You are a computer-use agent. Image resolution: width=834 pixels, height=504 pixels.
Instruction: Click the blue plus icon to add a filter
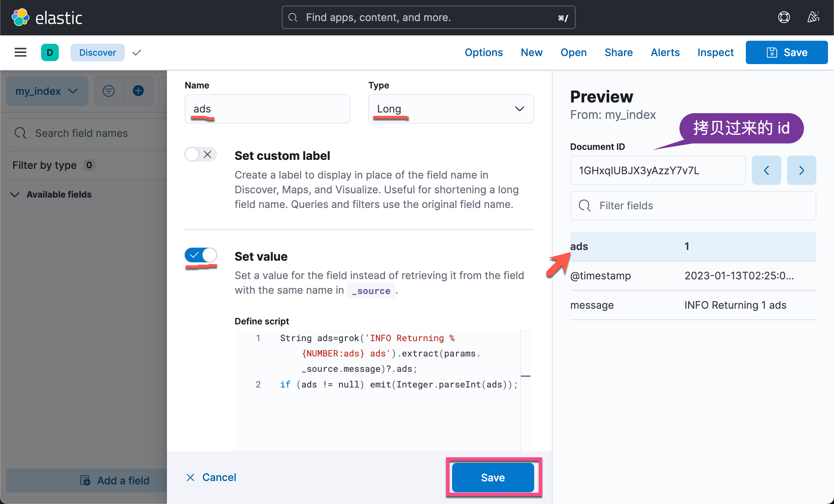point(138,91)
